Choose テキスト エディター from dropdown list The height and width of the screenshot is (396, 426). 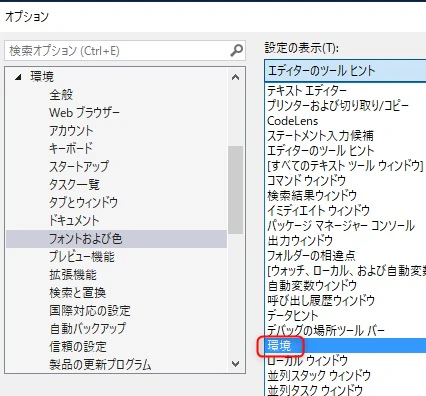pos(346,90)
